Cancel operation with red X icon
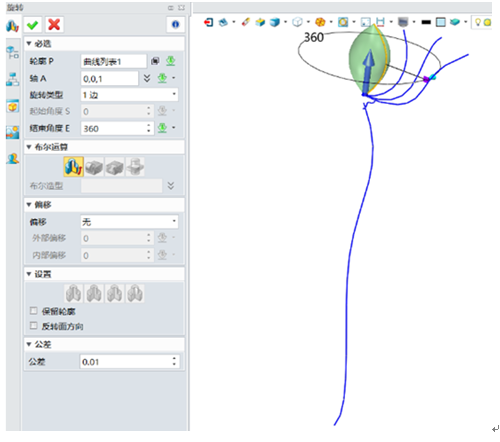Image resolution: width=500 pixels, height=442 pixels. point(54,25)
